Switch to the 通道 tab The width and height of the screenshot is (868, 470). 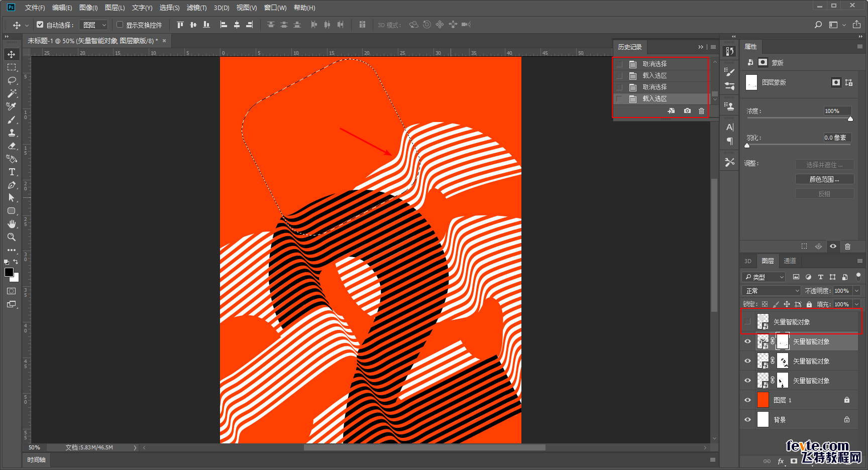(x=790, y=261)
